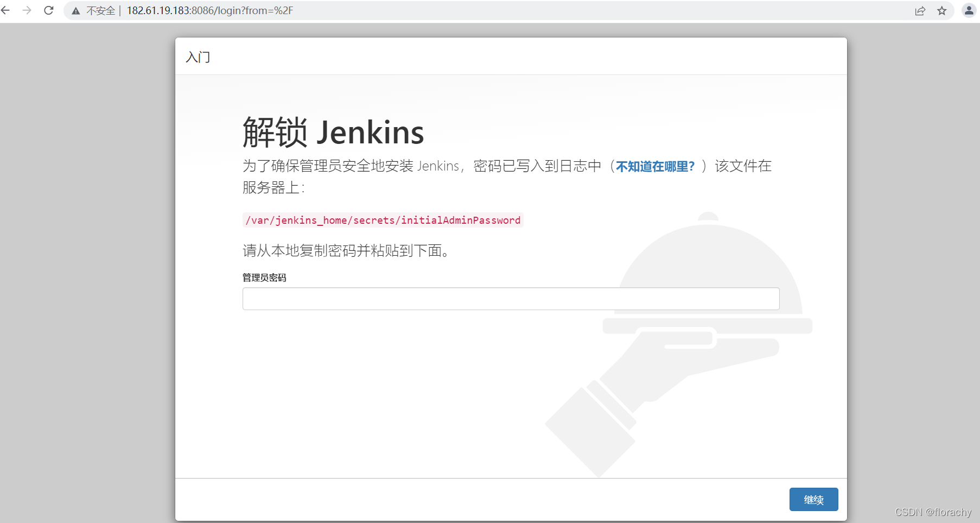Click the 继续 button
This screenshot has height=523, width=980.
tap(813, 500)
